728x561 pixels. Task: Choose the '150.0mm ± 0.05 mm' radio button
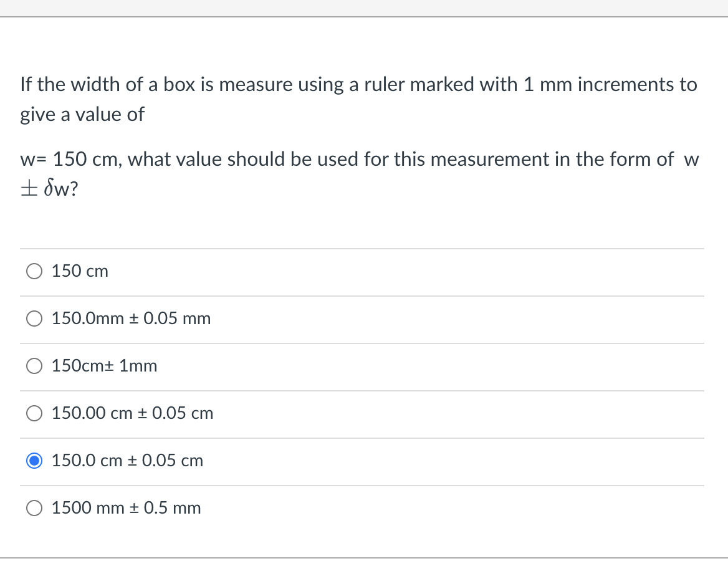click(34, 319)
